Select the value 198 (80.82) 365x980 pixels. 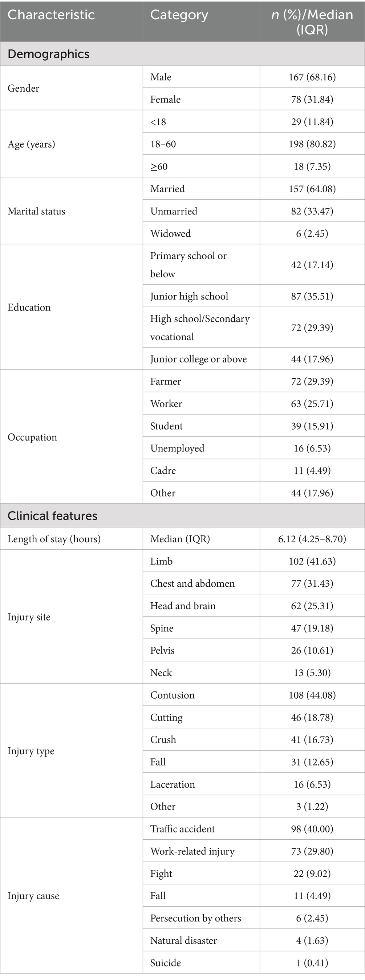(x=312, y=144)
